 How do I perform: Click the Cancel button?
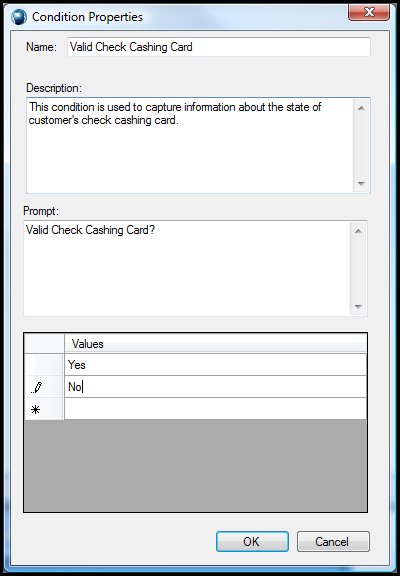(333, 541)
